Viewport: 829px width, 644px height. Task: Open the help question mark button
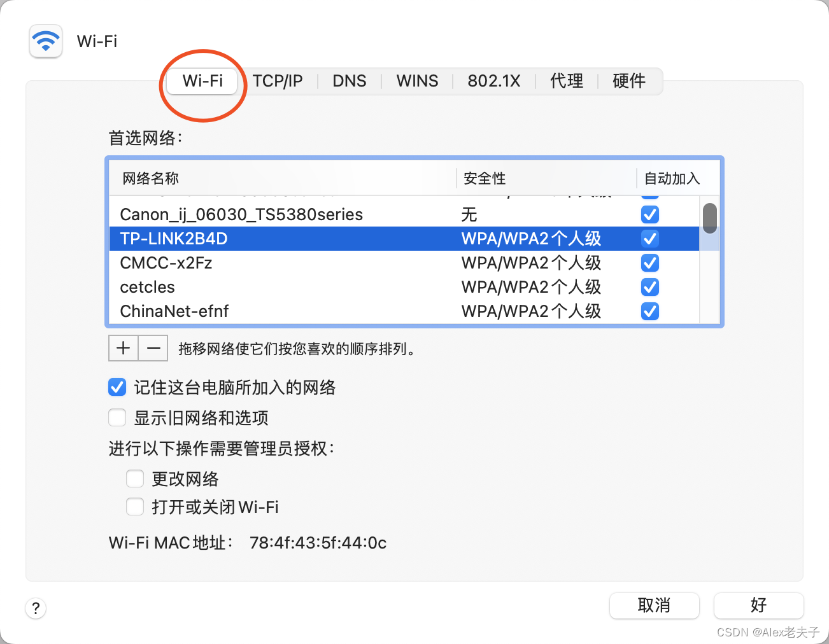36,608
